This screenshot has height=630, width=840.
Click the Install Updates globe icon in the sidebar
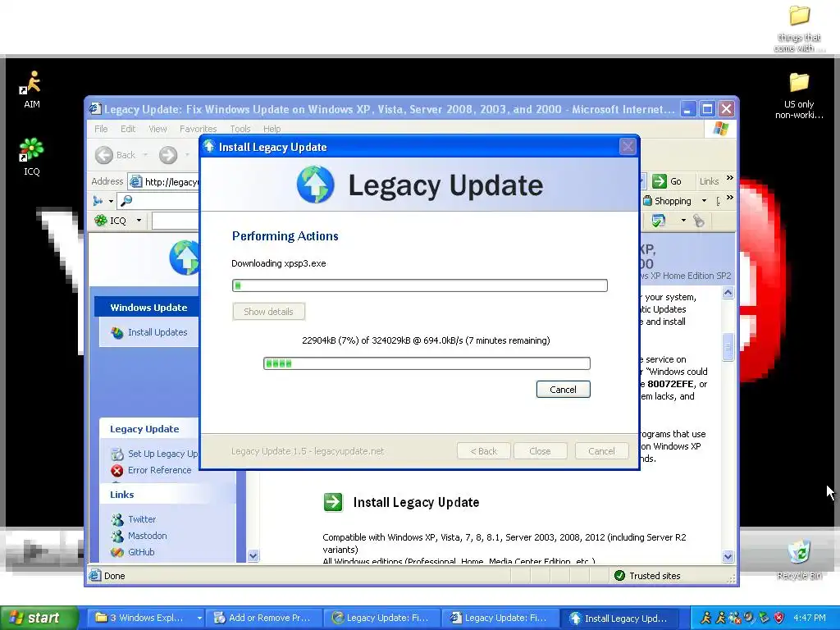[117, 333]
